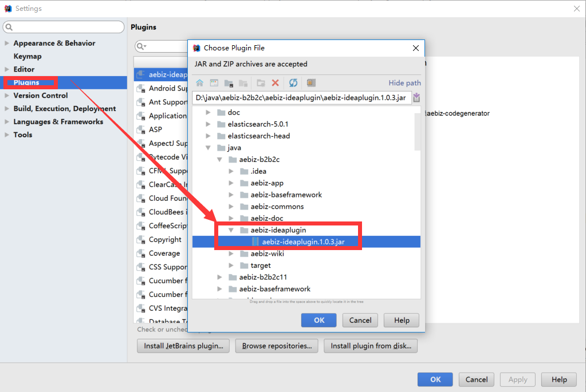Click Install JetBrains plugin button
Image resolution: width=586 pixels, height=392 pixels.
183,346
